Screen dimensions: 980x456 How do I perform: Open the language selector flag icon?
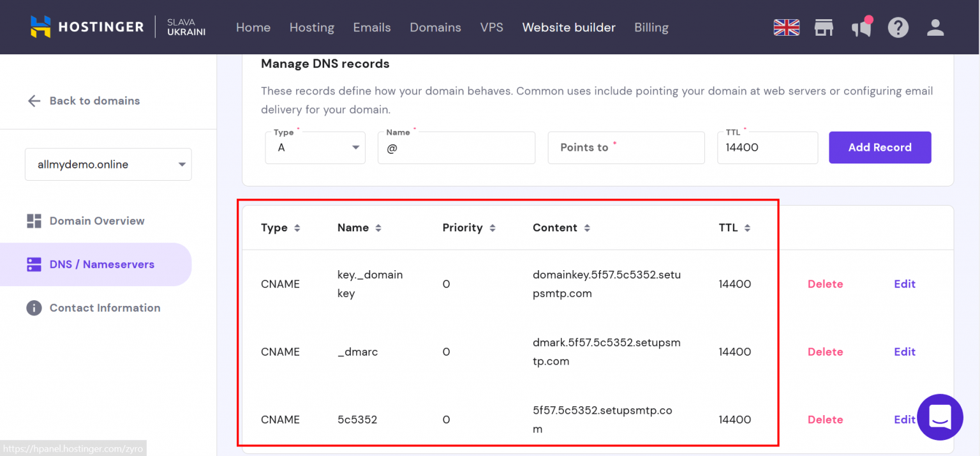tap(786, 27)
